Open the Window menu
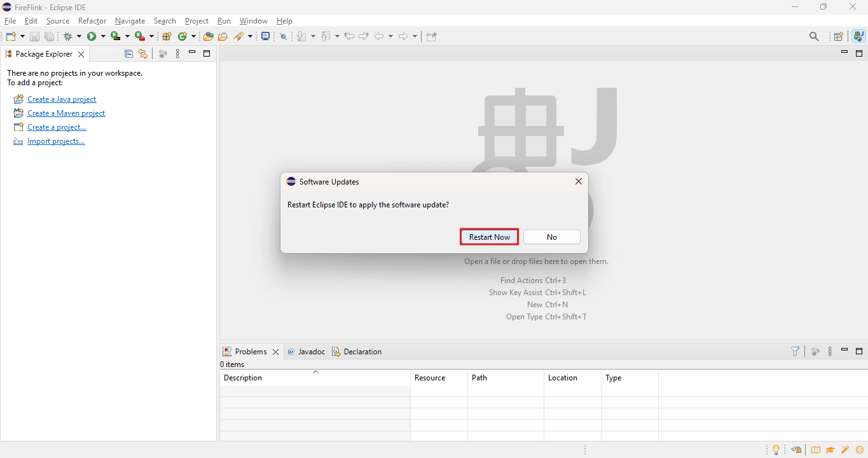The height and width of the screenshot is (458, 868). pos(254,21)
